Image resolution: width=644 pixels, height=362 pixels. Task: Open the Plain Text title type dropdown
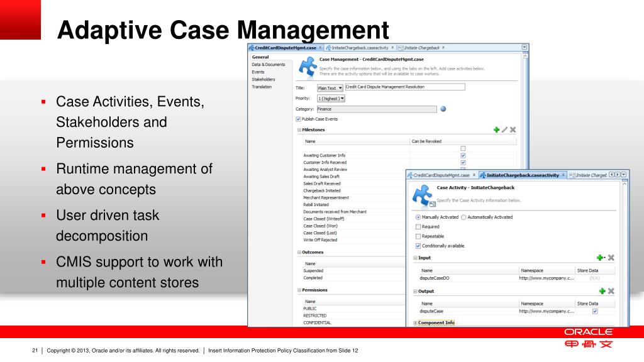pyautogui.click(x=330, y=88)
